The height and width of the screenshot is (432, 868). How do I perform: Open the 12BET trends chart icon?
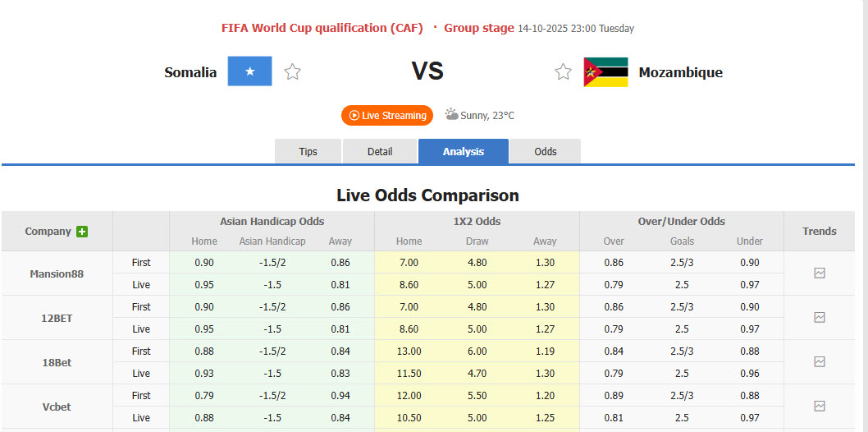coord(819,318)
